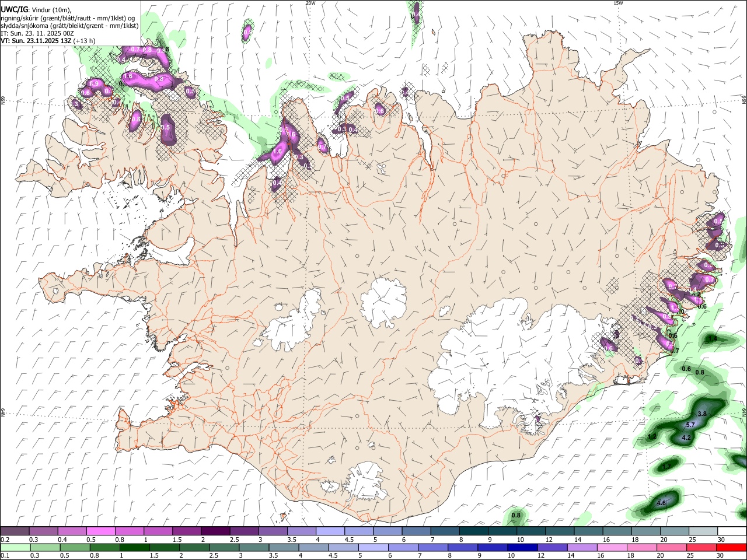The height and width of the screenshot is (560, 747).
Task: Pick the light purple rain swatch between 14 and 16
Action: tap(582, 547)
